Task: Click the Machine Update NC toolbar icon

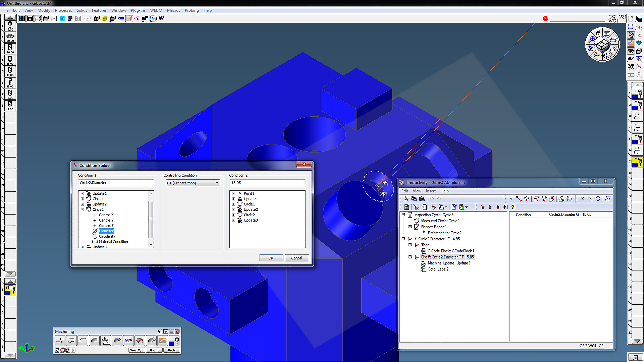Action: click(416, 207)
